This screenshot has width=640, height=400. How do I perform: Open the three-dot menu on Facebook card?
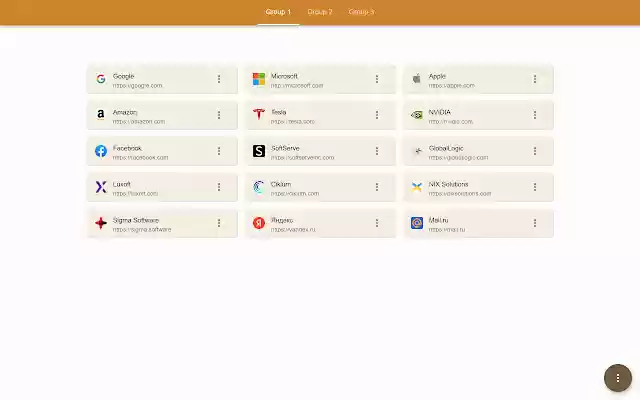coord(219,151)
